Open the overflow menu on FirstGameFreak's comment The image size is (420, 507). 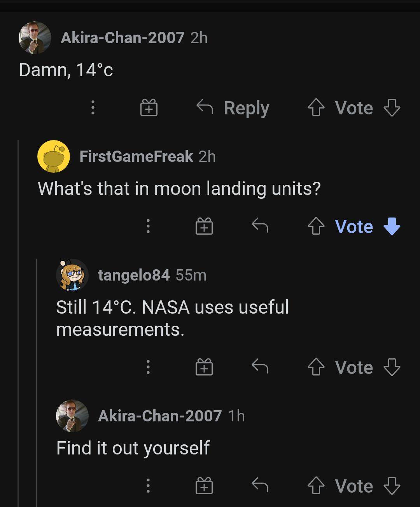coord(148,226)
